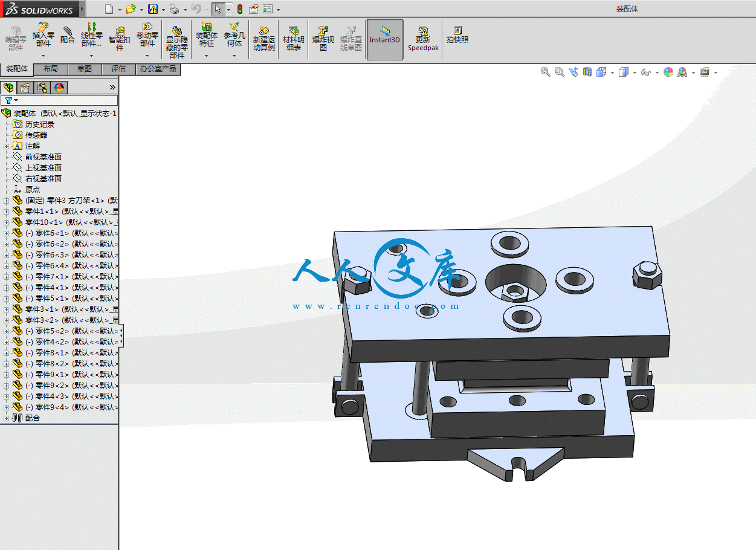Take a snapshot with 拍快照
756x550 pixels.
coord(457,34)
